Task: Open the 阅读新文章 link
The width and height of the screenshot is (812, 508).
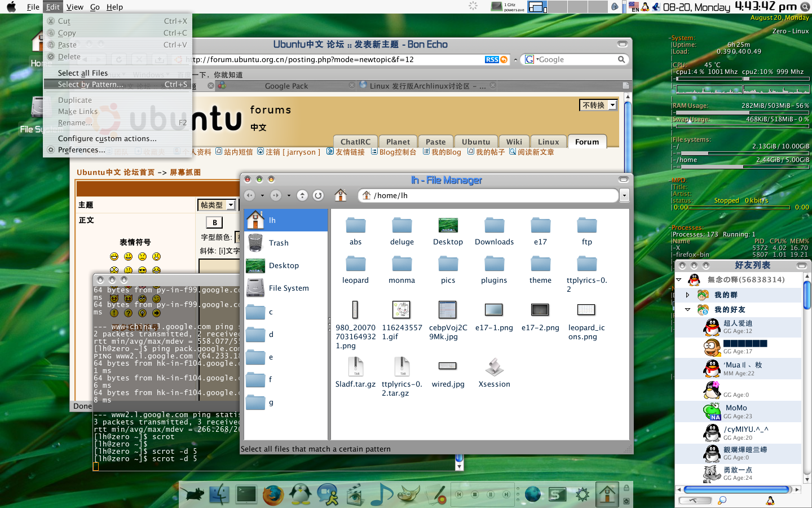Action: (x=536, y=152)
